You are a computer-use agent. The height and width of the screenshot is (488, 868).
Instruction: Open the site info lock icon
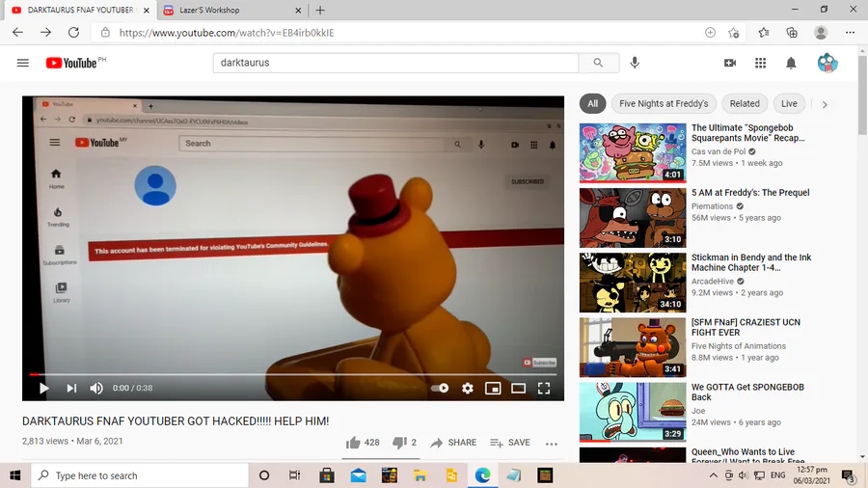click(x=105, y=33)
